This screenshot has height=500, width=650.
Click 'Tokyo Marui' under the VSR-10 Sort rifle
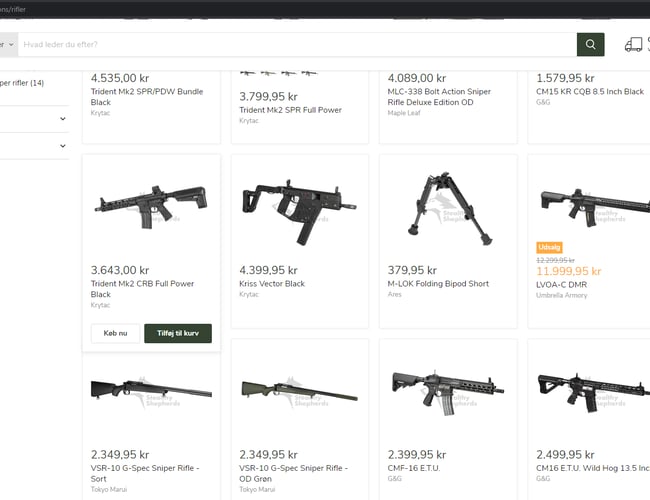[109, 489]
